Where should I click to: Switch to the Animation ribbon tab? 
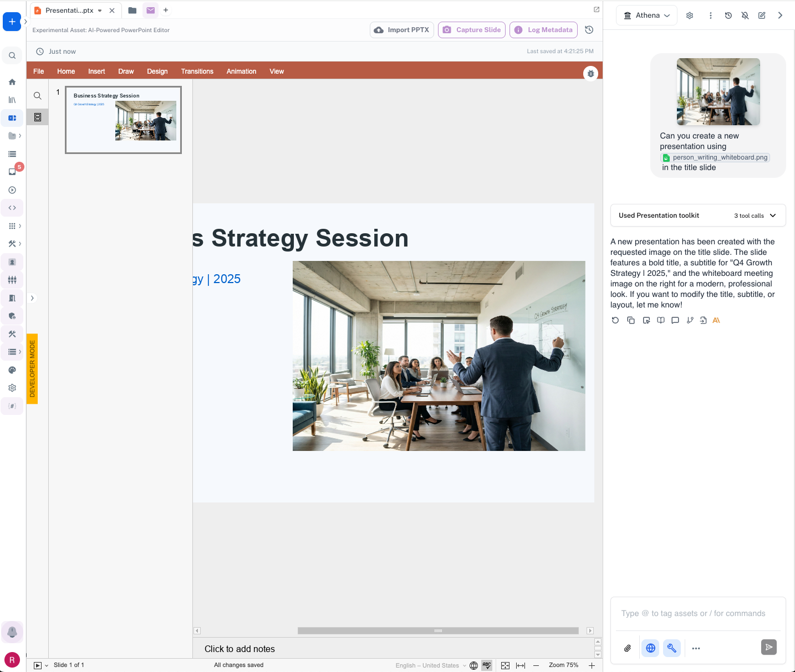click(x=241, y=71)
